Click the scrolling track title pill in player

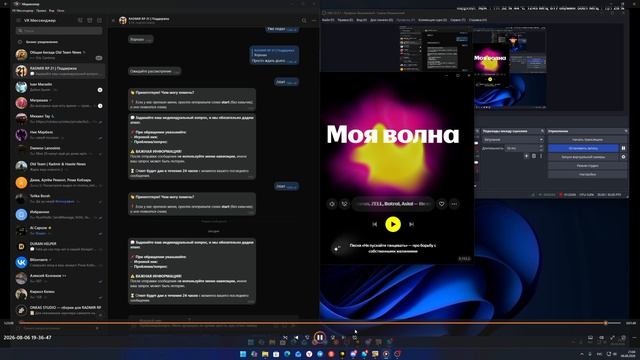393,204
